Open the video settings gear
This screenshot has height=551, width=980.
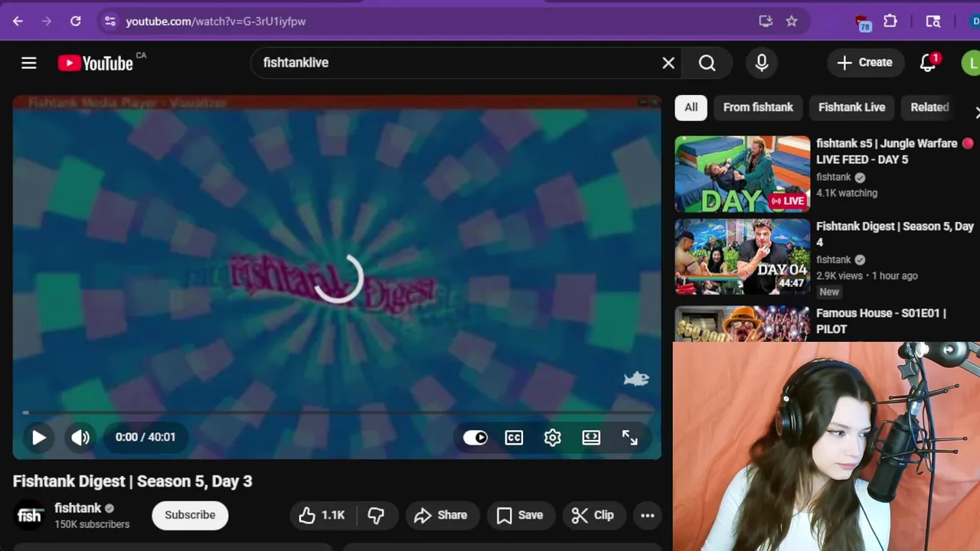(x=553, y=437)
